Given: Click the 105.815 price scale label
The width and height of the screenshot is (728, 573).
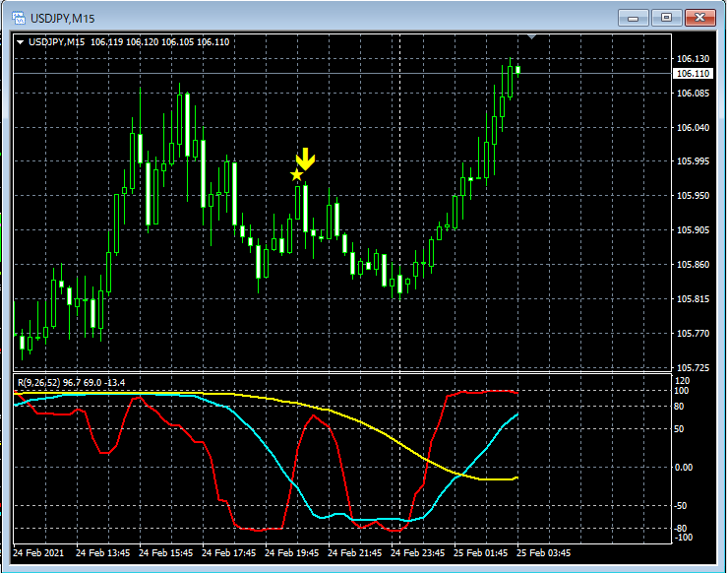Looking at the screenshot, I should pos(694,299).
